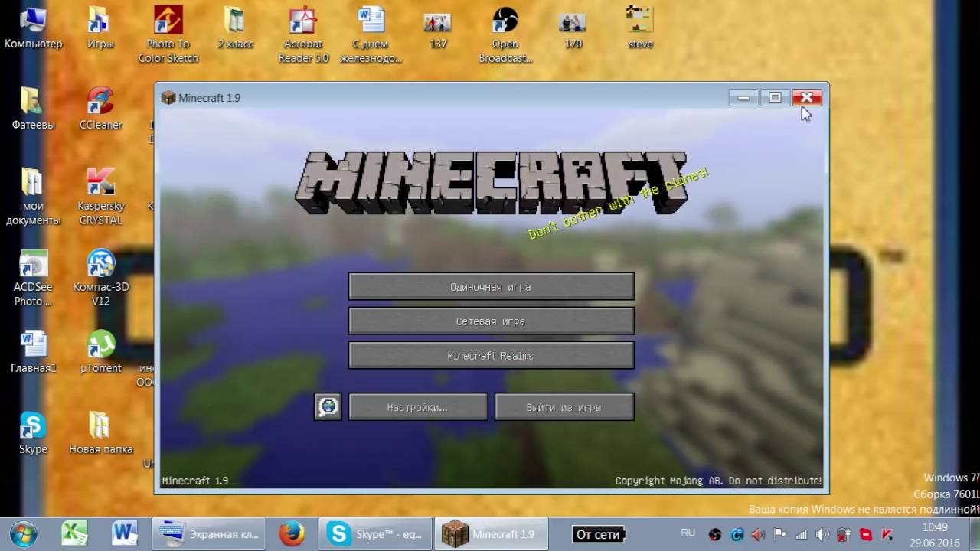This screenshot has height=551, width=980.
Task: Click the black disc tray icon
Action: [x=715, y=534]
